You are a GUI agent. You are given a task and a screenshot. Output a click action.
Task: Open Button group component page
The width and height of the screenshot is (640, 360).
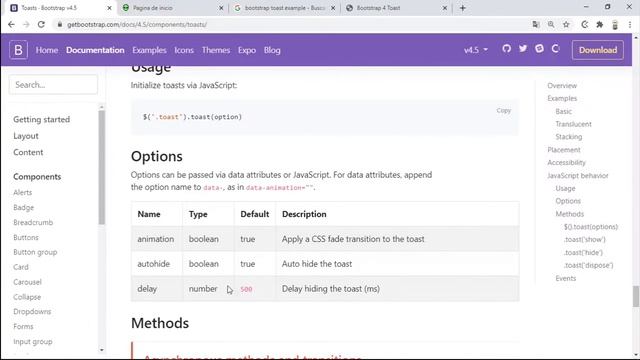(x=35, y=252)
